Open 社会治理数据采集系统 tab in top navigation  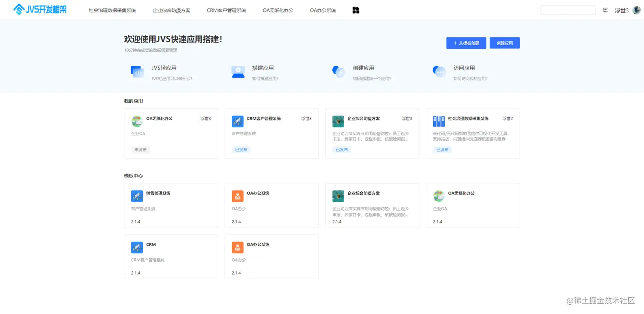click(x=112, y=11)
